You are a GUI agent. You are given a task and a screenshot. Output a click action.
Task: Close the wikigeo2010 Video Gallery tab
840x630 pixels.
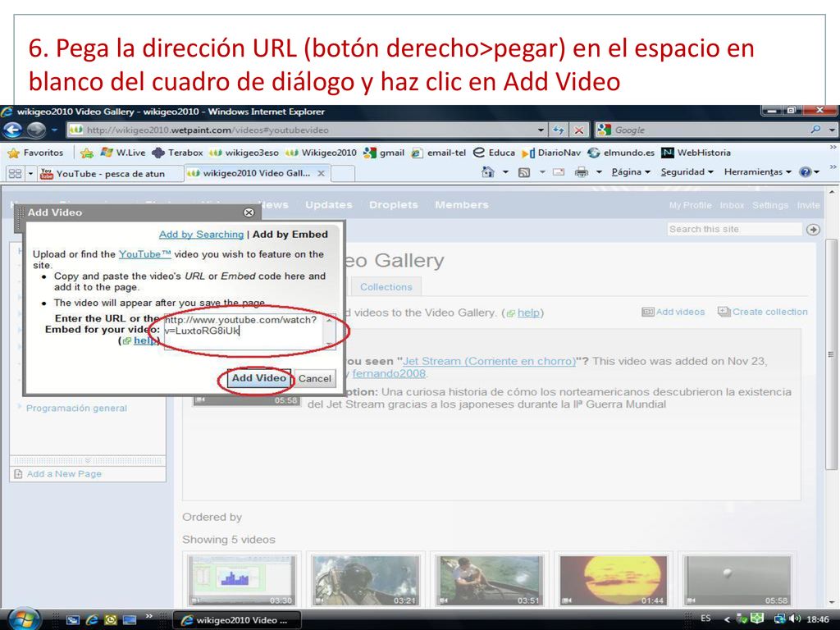321,173
